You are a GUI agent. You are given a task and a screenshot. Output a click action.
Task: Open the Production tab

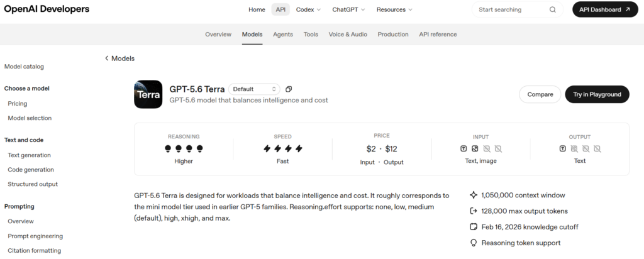393,35
